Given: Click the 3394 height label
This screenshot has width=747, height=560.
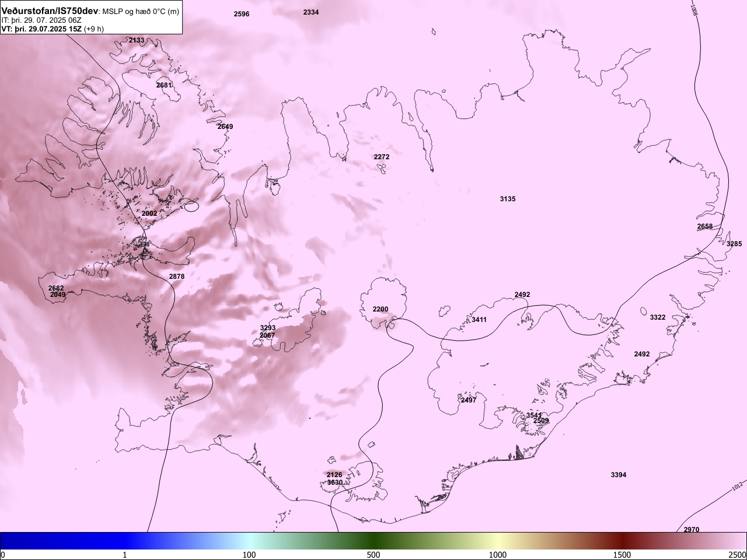Looking at the screenshot, I should tap(619, 475).
